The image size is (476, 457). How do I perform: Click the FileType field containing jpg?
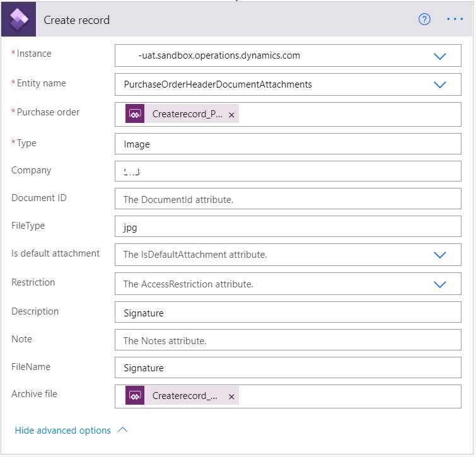[287, 226]
